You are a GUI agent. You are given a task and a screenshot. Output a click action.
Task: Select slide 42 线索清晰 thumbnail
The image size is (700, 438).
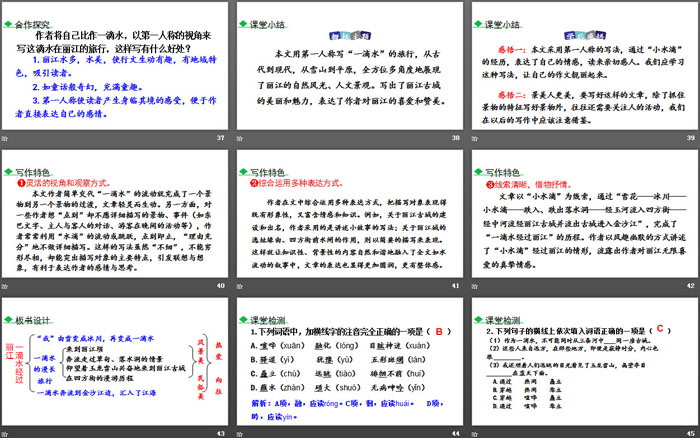[585, 214]
